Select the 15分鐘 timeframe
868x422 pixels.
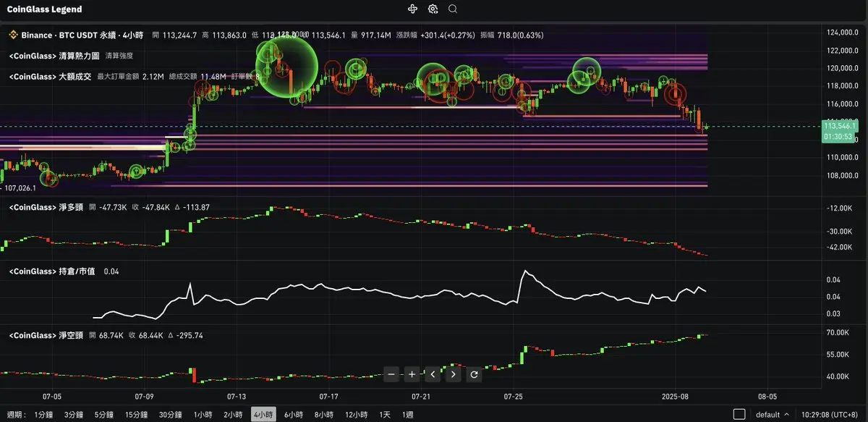pos(137,415)
